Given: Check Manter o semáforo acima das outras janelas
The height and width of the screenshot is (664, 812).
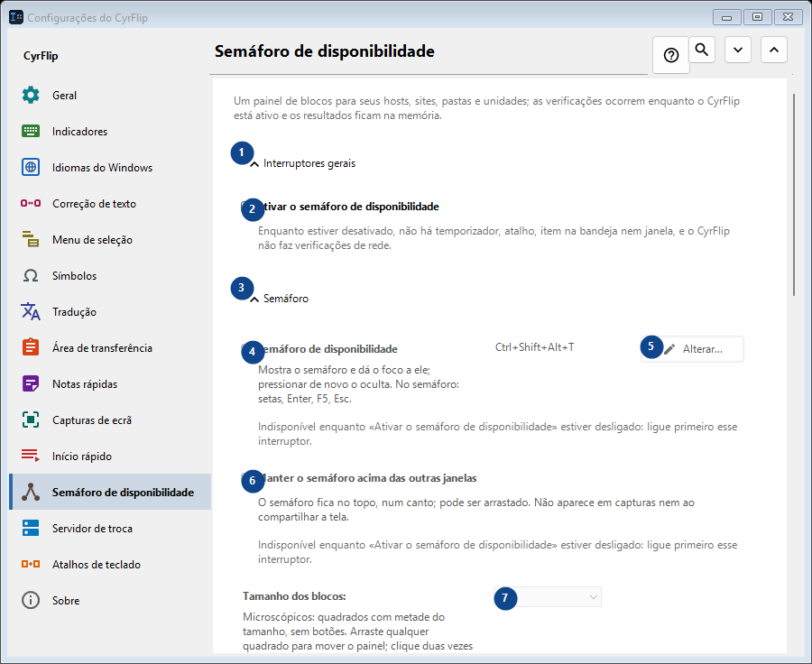Looking at the screenshot, I should click(x=246, y=477).
